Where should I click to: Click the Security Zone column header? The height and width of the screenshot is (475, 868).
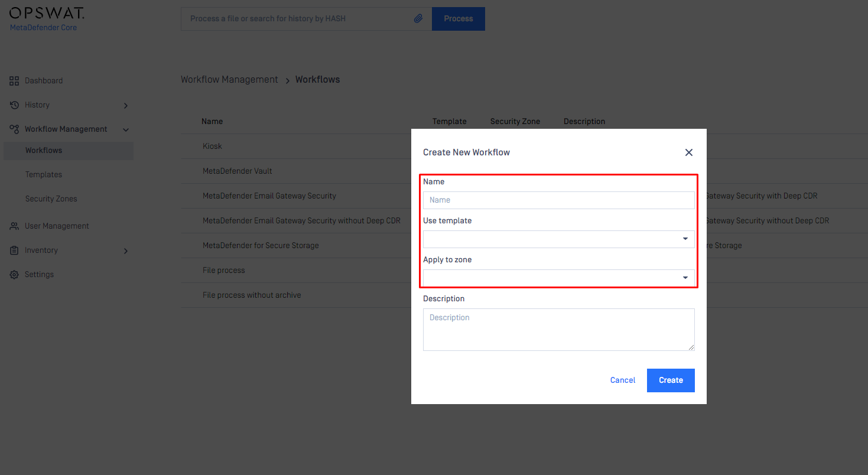(x=515, y=122)
